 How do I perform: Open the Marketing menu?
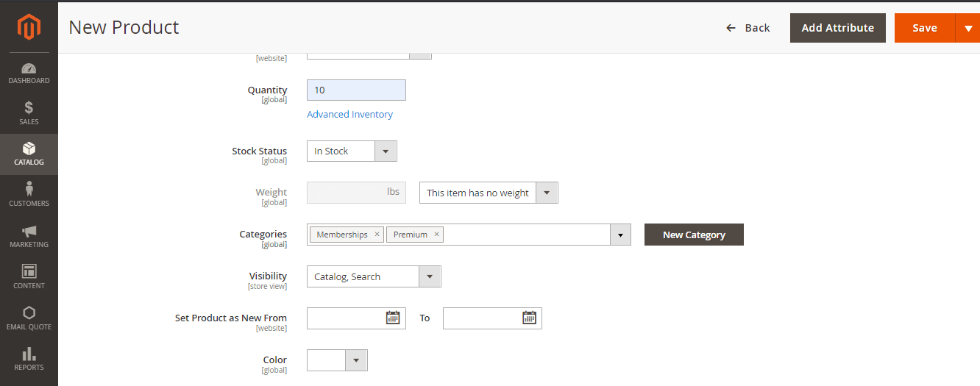(29, 236)
